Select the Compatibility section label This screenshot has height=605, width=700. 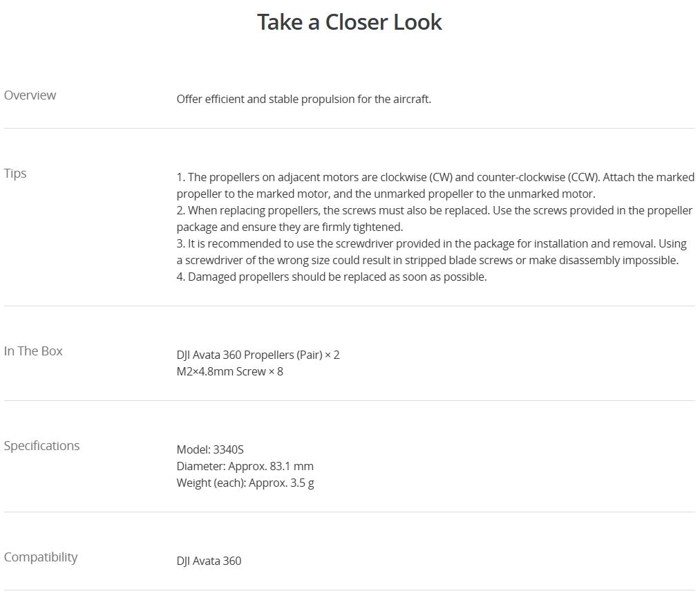pos(41,557)
